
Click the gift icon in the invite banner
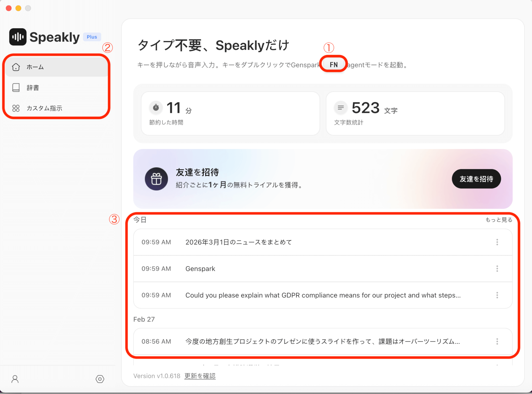tap(156, 179)
